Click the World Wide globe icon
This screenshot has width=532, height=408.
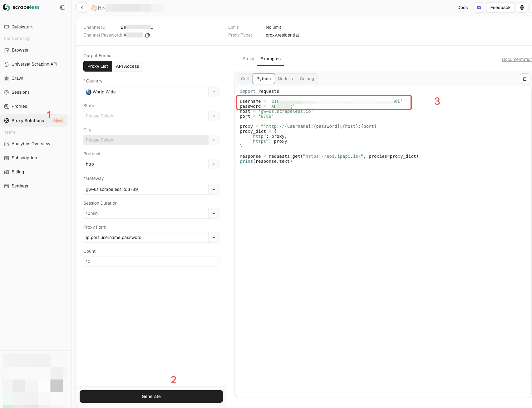point(89,92)
